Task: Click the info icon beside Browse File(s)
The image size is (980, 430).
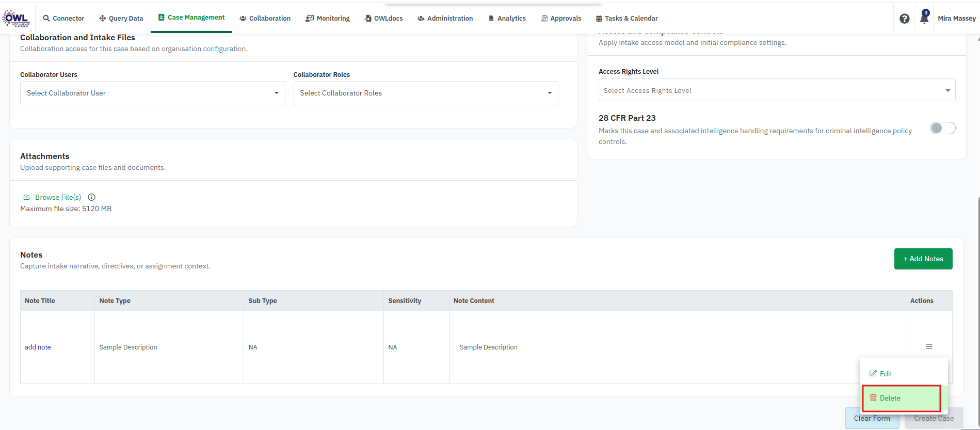Action: (x=91, y=197)
